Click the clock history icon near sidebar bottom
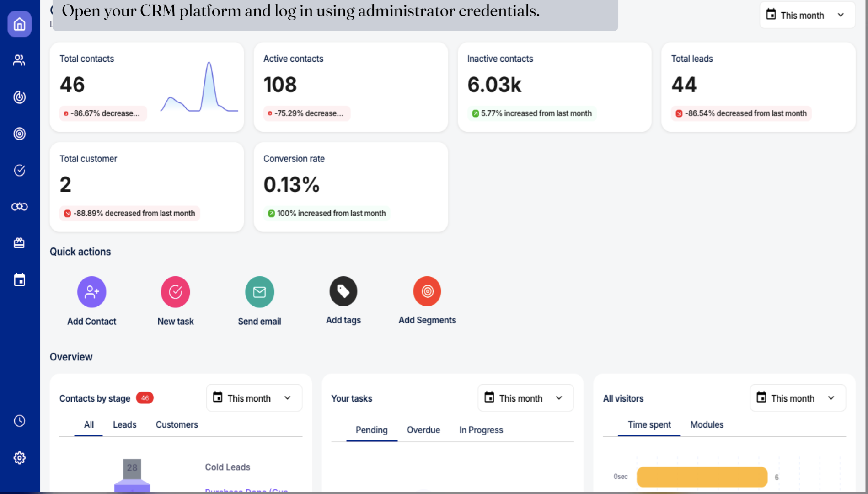Image resolution: width=868 pixels, height=494 pixels. pyautogui.click(x=19, y=421)
